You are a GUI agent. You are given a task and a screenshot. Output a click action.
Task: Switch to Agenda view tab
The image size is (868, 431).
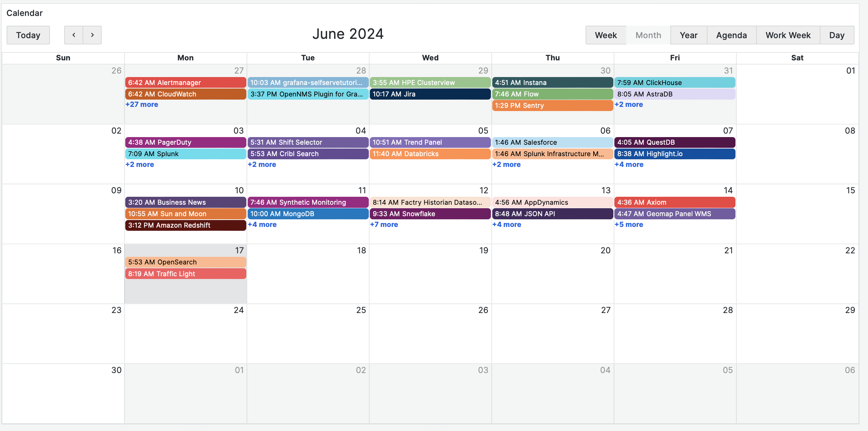click(x=731, y=35)
